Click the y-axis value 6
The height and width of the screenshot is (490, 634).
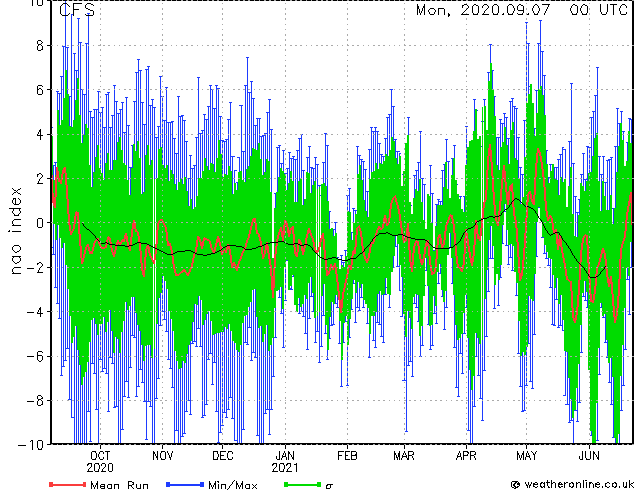(x=40, y=90)
